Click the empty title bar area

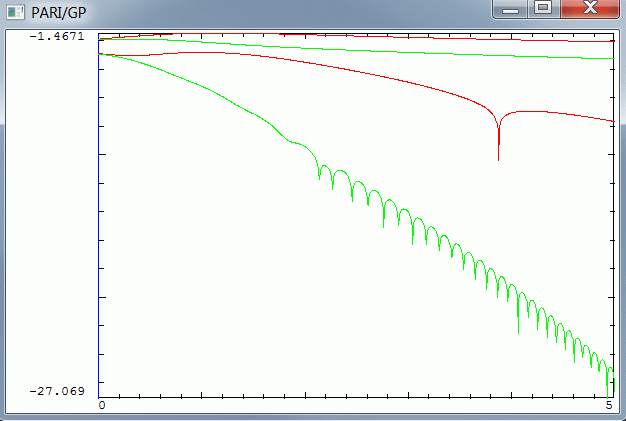(x=300, y=12)
